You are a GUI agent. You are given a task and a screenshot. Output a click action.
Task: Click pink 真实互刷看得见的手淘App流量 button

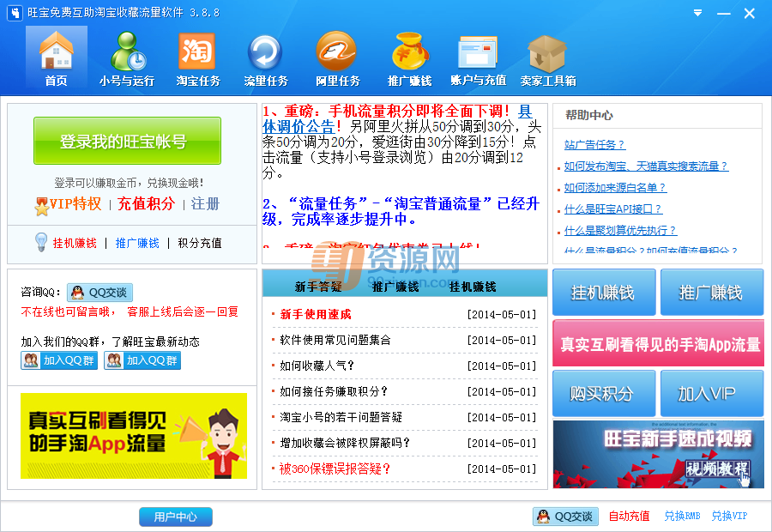tap(658, 343)
